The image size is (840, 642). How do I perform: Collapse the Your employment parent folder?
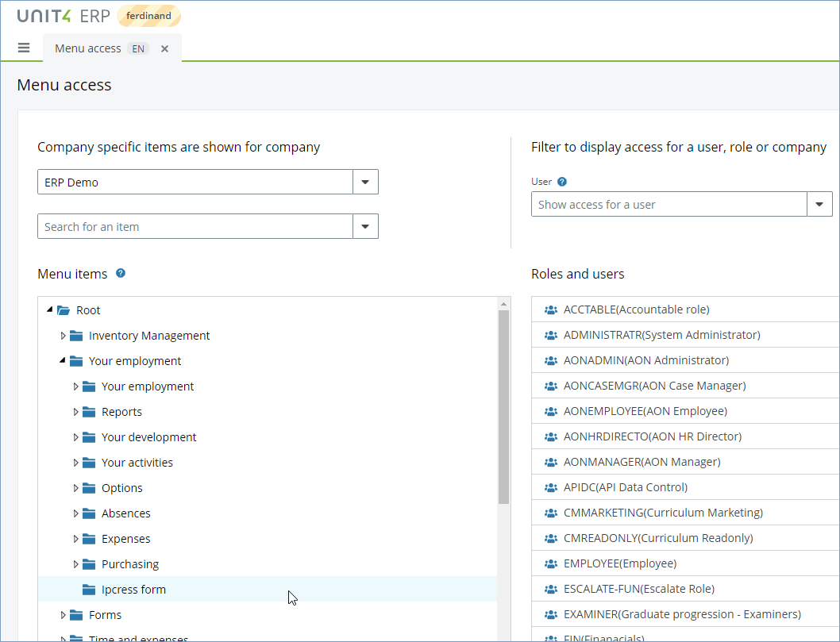point(64,361)
